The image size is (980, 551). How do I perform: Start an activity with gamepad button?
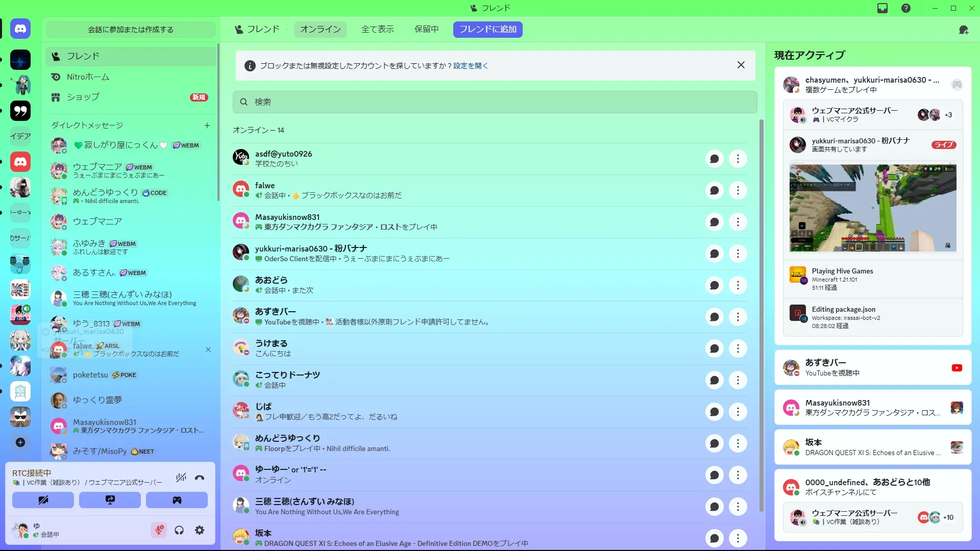(x=177, y=500)
